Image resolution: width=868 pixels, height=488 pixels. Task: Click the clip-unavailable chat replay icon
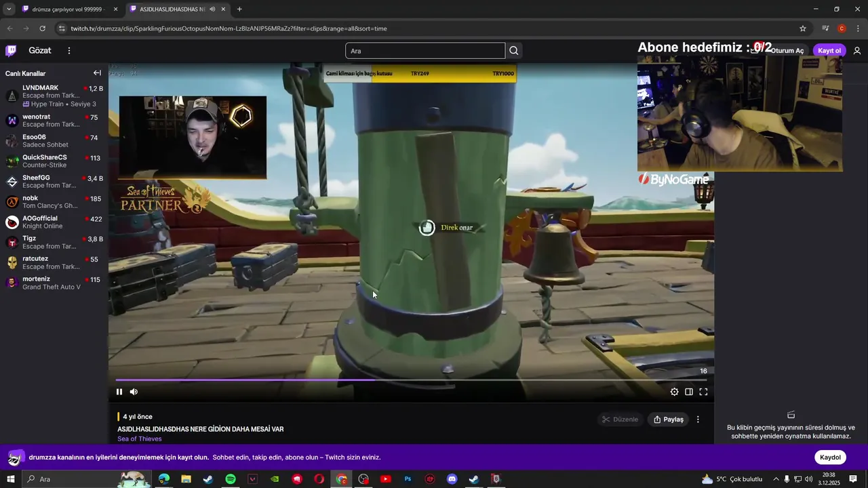click(791, 415)
